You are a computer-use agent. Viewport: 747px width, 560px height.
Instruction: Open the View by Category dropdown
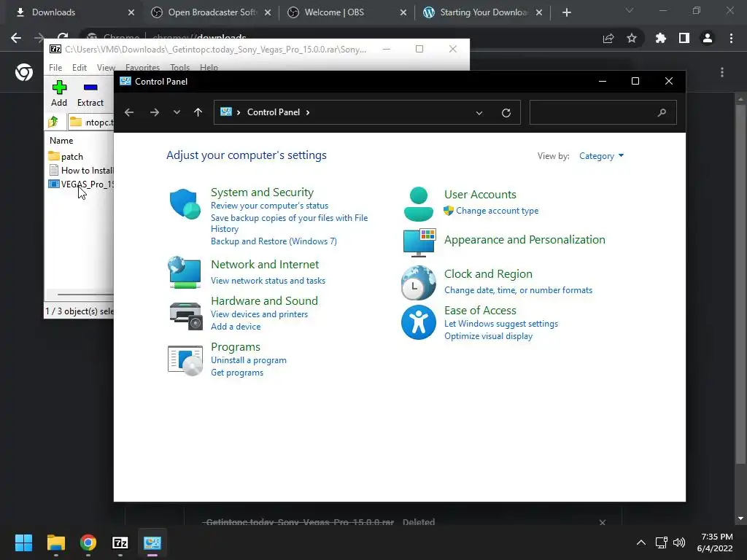pos(601,156)
